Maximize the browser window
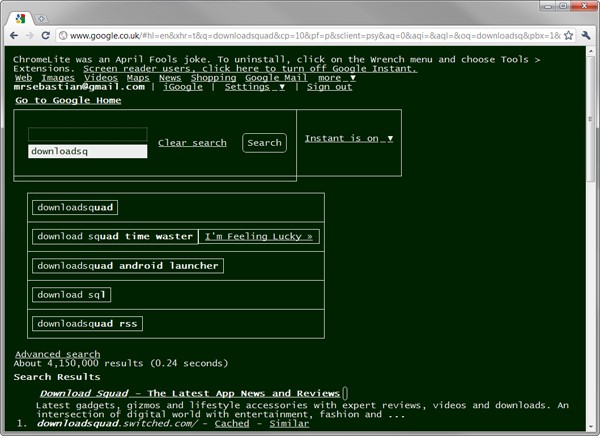Image resolution: width=600 pixels, height=436 pixels. (x=563, y=6)
